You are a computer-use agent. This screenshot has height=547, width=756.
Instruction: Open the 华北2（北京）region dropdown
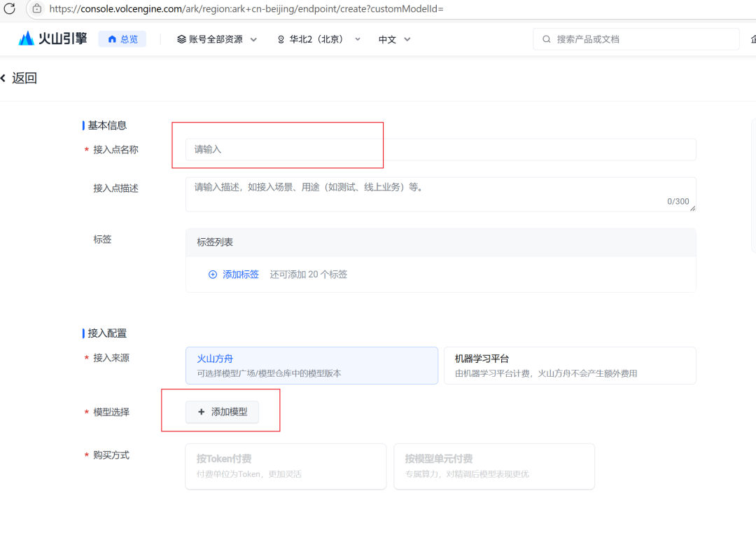point(318,39)
